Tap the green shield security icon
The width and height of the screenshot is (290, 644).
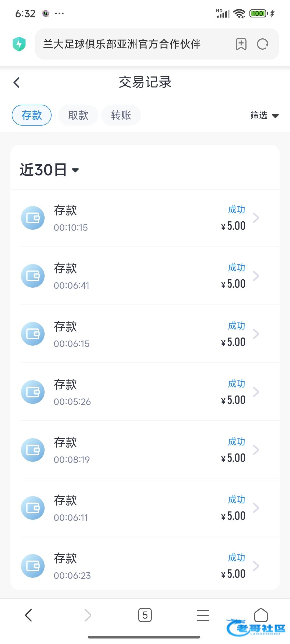[x=19, y=44]
